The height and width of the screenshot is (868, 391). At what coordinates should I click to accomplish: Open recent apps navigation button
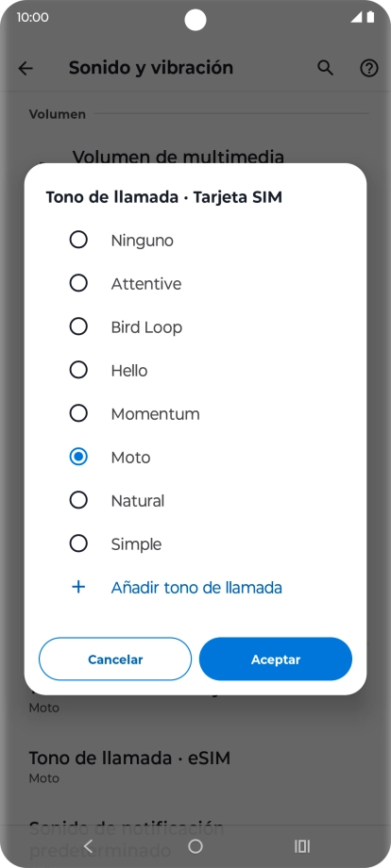point(302,845)
